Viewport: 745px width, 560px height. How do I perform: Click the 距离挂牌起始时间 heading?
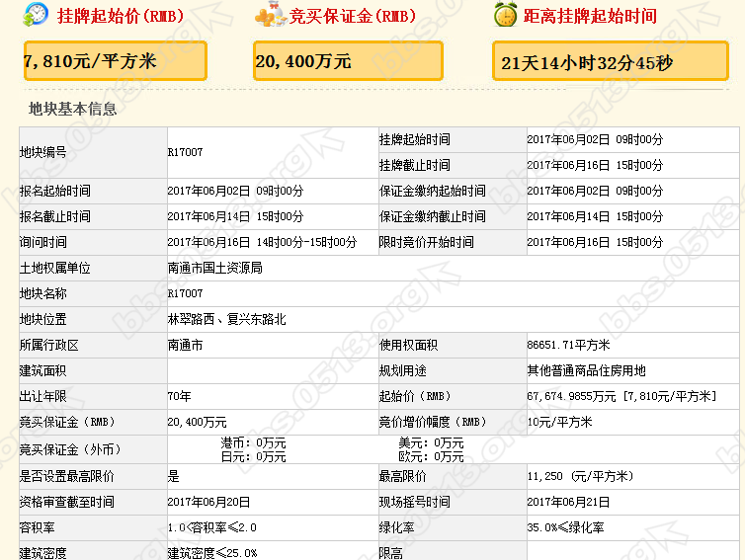(x=590, y=16)
